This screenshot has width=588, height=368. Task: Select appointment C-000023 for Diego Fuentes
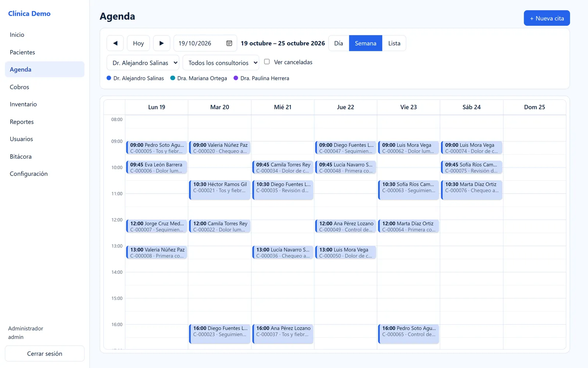point(220,334)
